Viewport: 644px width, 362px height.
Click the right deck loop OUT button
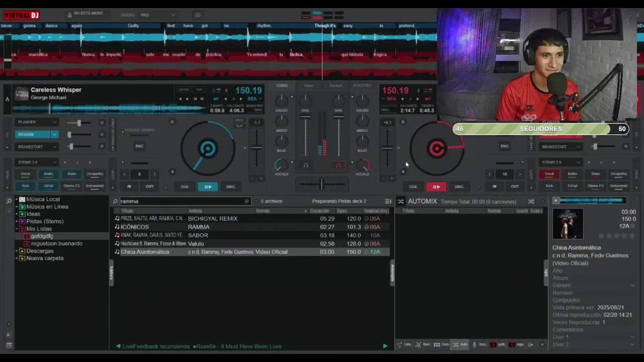click(x=515, y=186)
